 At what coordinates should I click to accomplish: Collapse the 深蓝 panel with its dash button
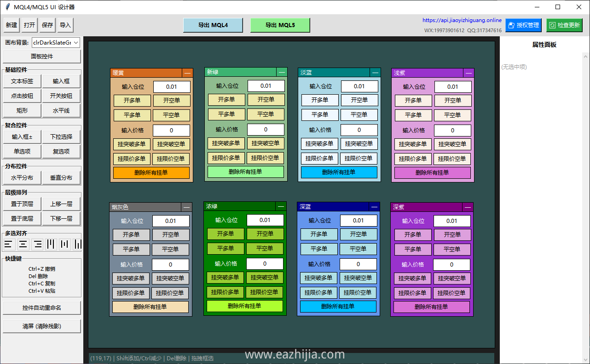tap(375, 207)
